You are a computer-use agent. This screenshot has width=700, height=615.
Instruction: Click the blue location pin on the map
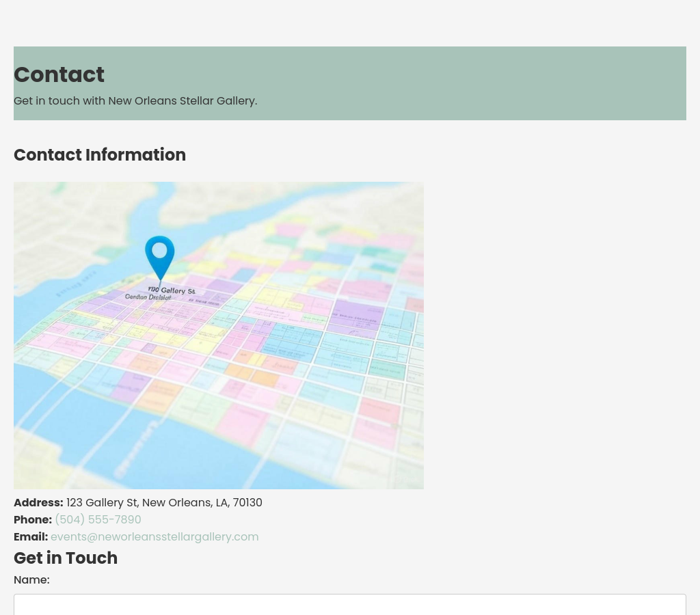pos(160,254)
